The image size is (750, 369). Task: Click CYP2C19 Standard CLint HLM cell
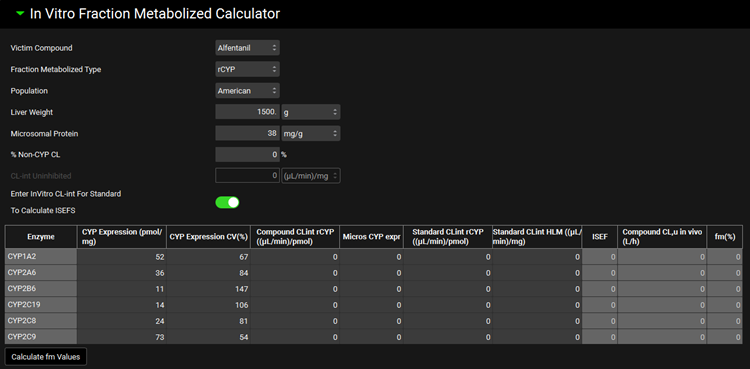click(x=537, y=305)
